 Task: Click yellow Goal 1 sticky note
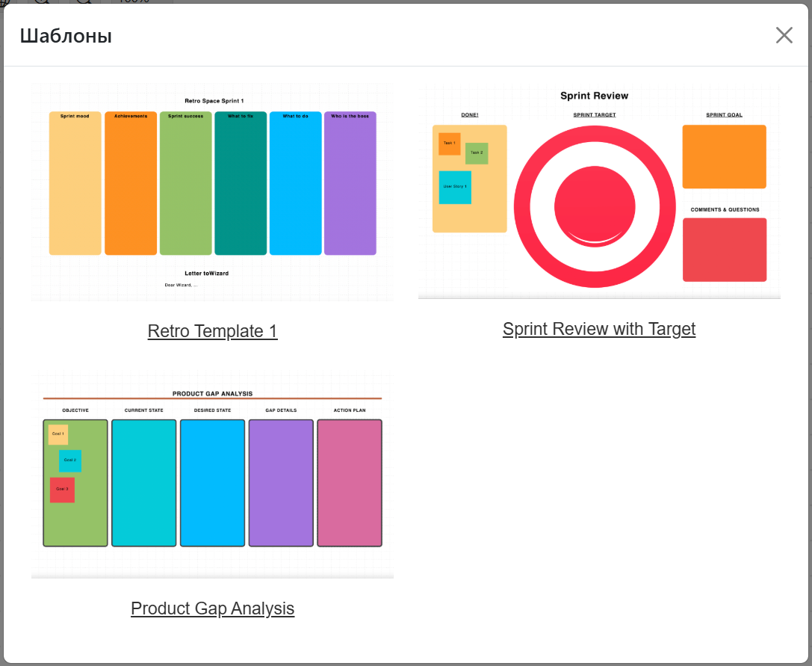(58, 434)
